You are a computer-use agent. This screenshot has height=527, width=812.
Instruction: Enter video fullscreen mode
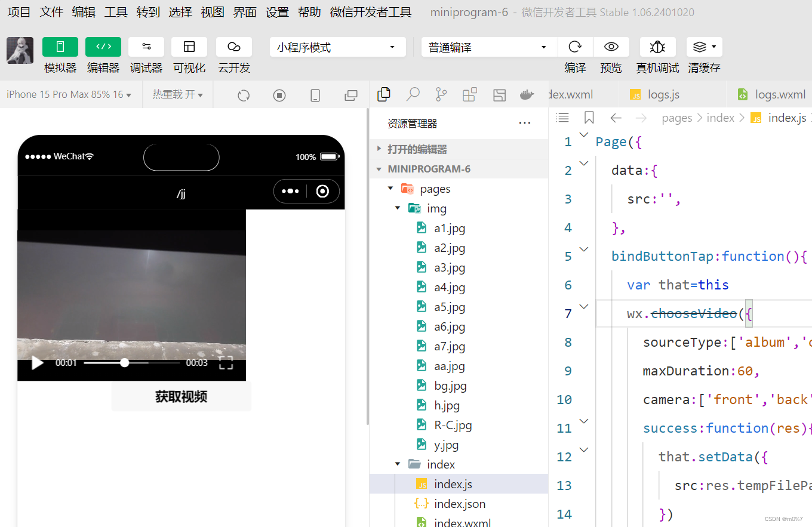tap(226, 362)
